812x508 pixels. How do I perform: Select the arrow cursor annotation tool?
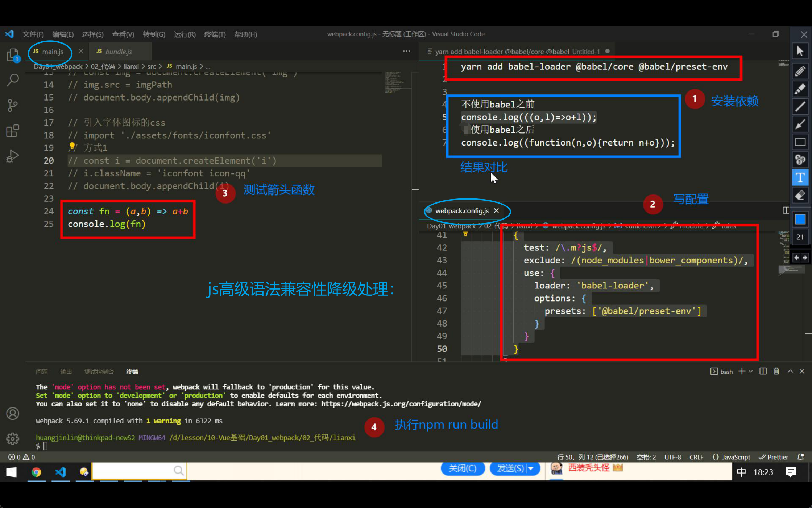800,52
